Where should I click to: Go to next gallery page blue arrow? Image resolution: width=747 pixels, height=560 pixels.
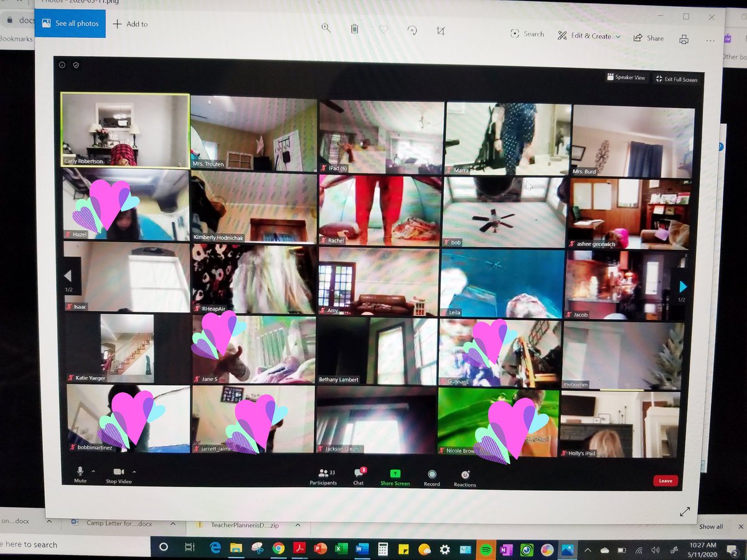[683, 287]
